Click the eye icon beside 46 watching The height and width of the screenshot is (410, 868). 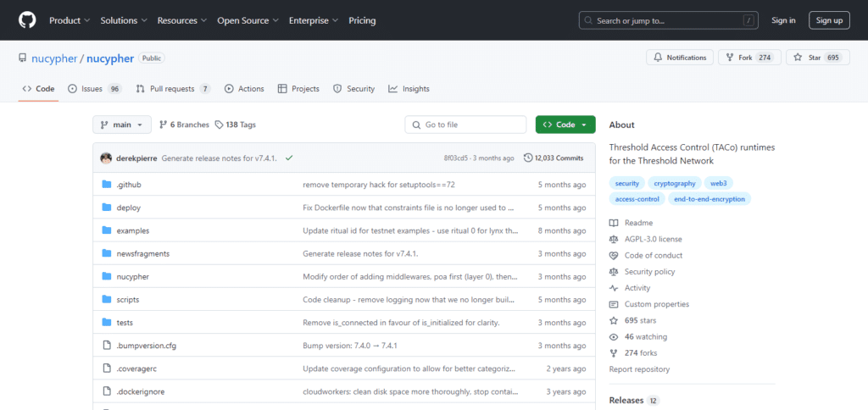(x=614, y=336)
